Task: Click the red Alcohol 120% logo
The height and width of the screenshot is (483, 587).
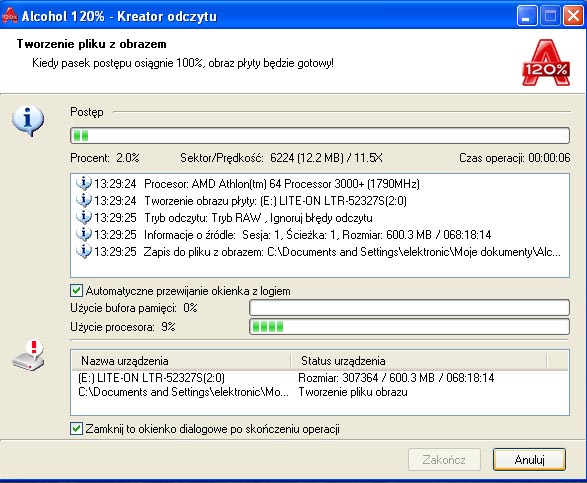Action: point(546,63)
